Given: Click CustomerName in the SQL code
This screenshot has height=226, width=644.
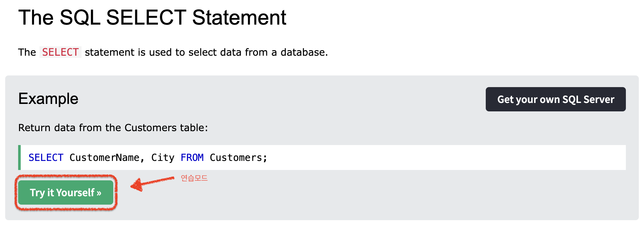Looking at the screenshot, I should click(105, 158).
